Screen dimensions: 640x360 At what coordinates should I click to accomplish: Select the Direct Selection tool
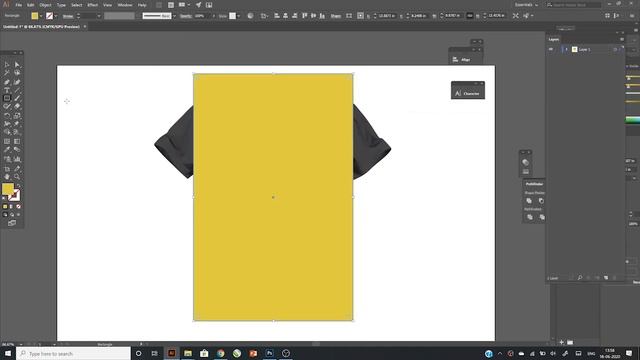tap(17, 64)
